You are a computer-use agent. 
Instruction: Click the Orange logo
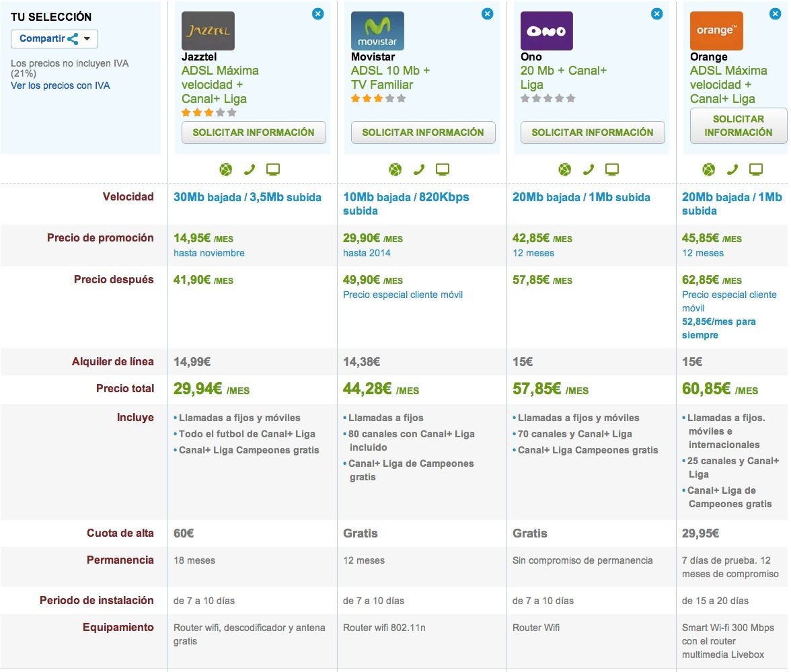coord(716,31)
